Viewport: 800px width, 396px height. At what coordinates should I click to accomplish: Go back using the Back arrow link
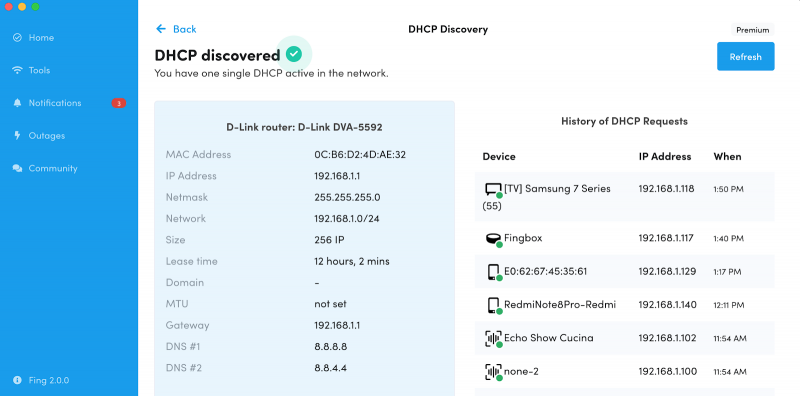pyautogui.click(x=176, y=29)
